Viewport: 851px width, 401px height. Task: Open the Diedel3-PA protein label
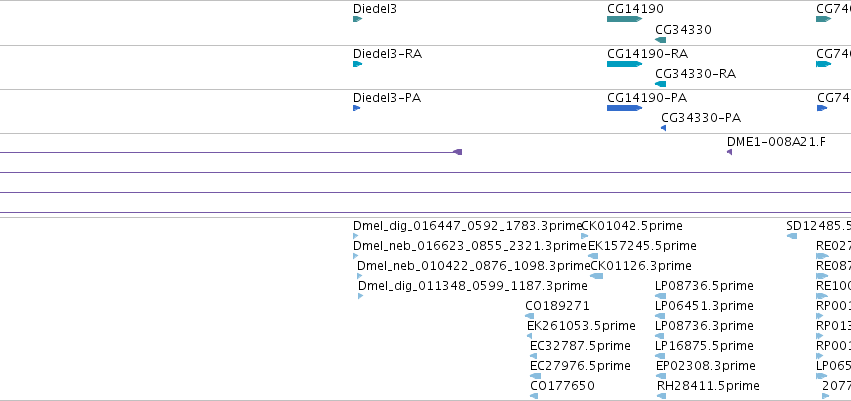pyautogui.click(x=386, y=98)
